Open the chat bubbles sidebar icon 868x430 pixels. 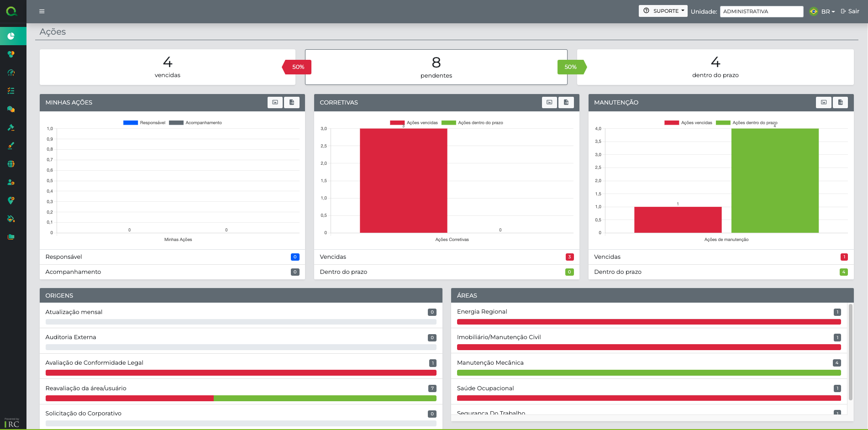11,109
